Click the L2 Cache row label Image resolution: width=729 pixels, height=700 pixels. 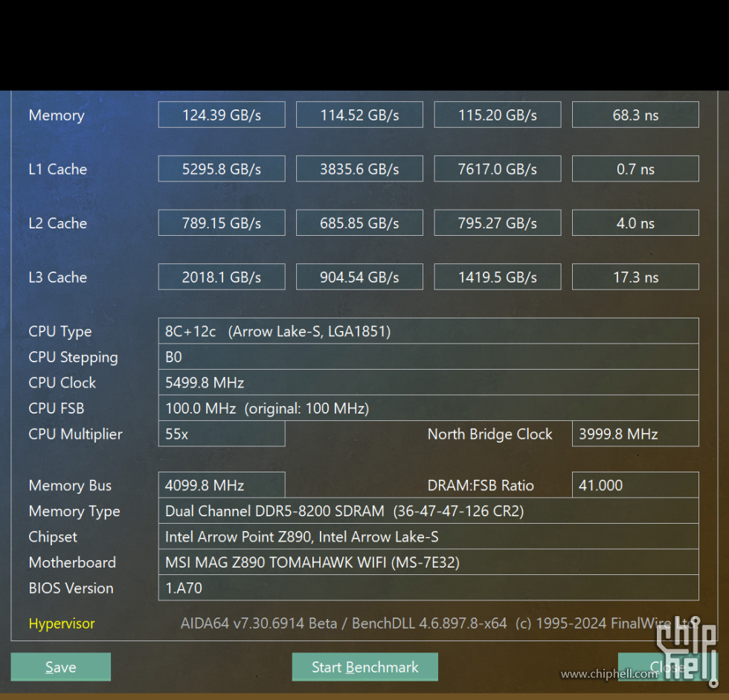pyautogui.click(x=58, y=222)
